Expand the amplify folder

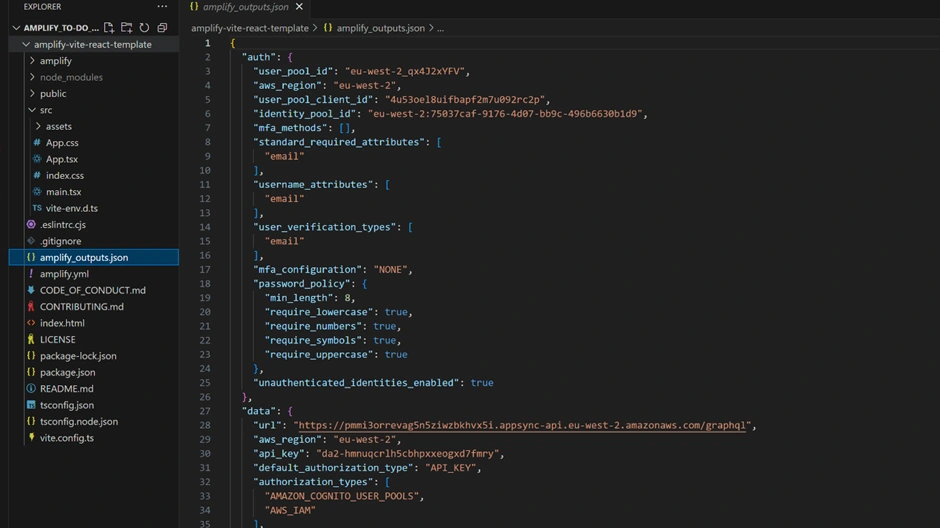click(55, 61)
